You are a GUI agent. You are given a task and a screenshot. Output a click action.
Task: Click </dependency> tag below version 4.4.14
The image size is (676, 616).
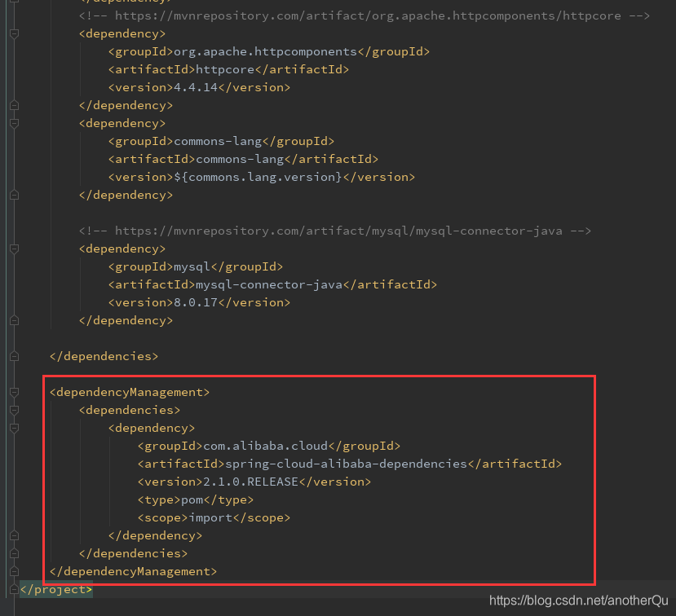[x=126, y=105]
